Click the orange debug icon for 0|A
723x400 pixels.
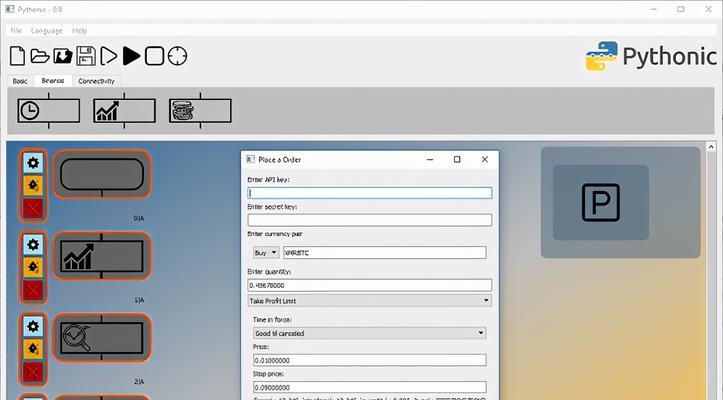coord(33,185)
